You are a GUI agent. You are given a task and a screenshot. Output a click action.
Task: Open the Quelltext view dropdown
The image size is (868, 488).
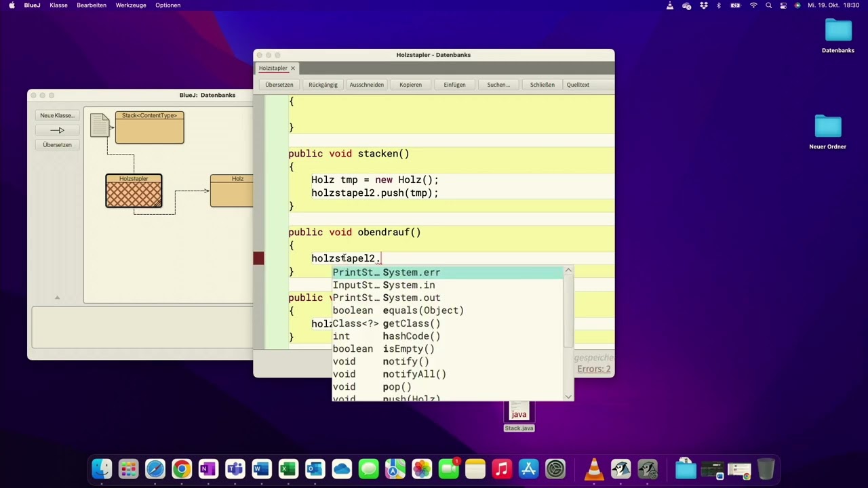coord(588,85)
